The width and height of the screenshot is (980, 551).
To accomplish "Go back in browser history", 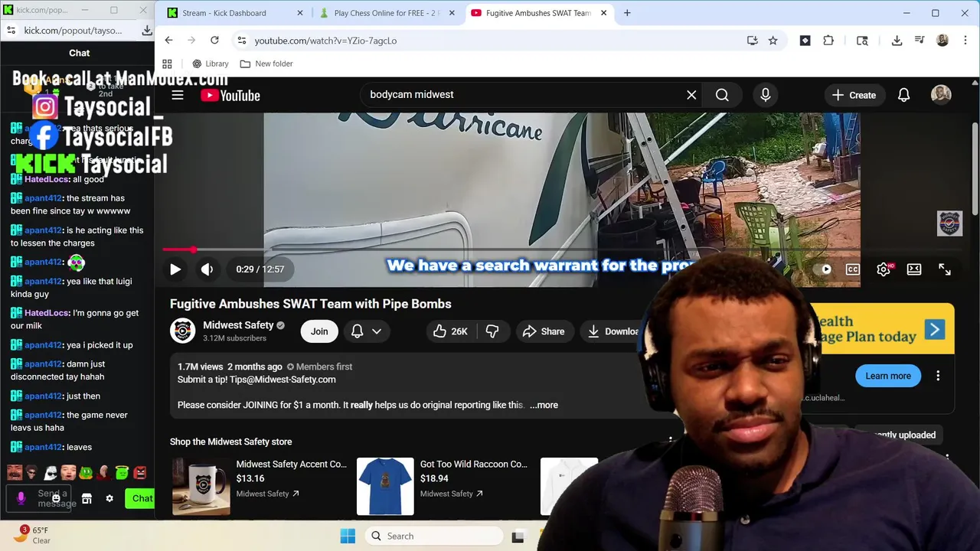I will coord(169,41).
